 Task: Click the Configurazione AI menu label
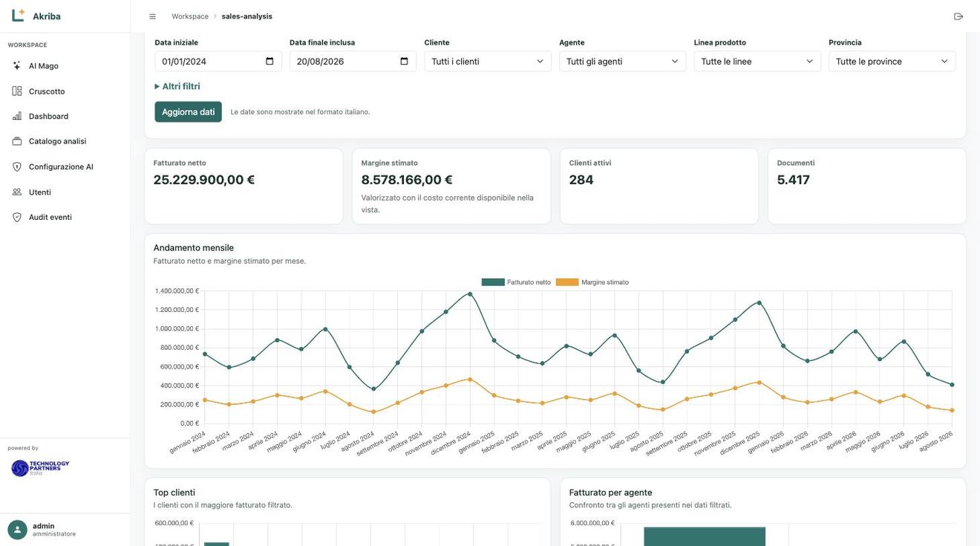61,166
